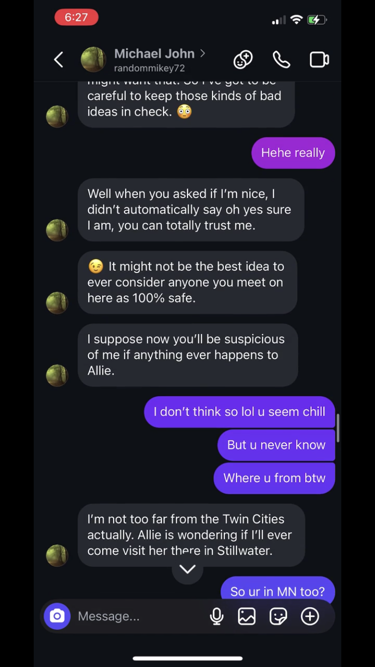Focus the Message... text field

[x=140, y=616]
